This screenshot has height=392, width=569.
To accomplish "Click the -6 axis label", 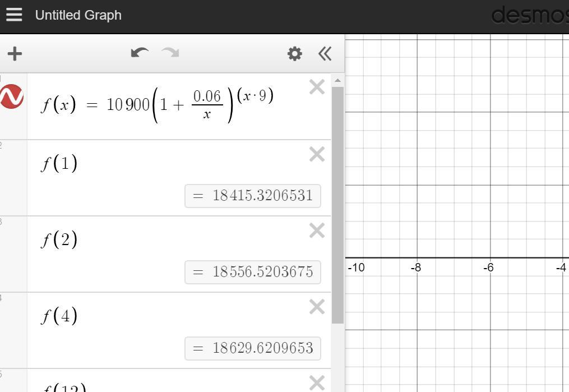I will pos(488,268).
